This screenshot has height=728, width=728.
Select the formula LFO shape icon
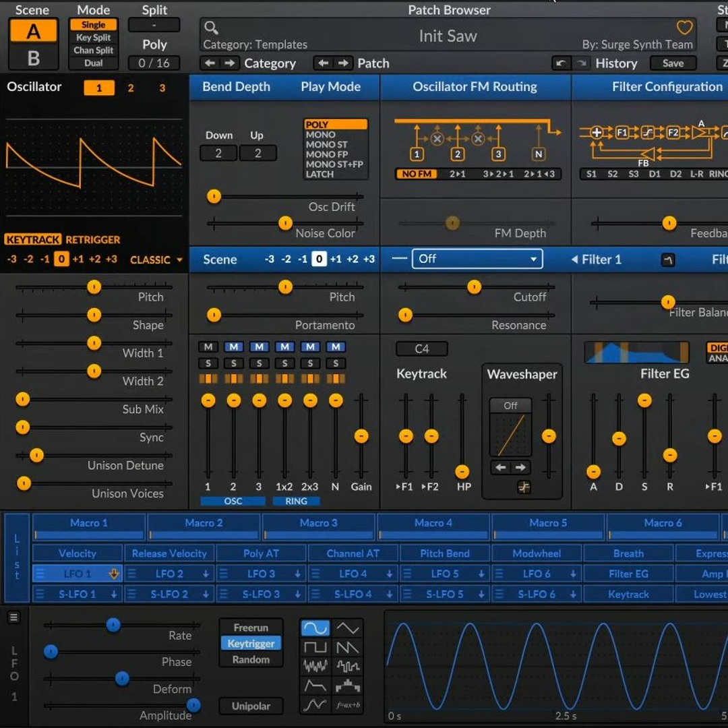click(x=348, y=704)
